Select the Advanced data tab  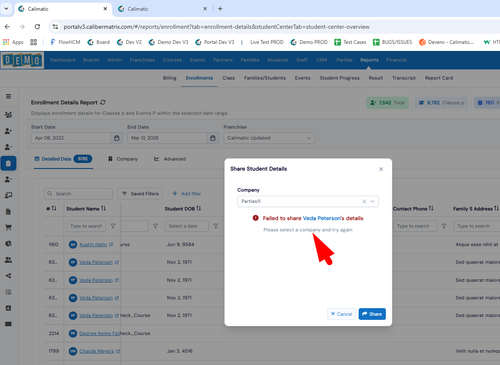pyautogui.click(x=170, y=159)
